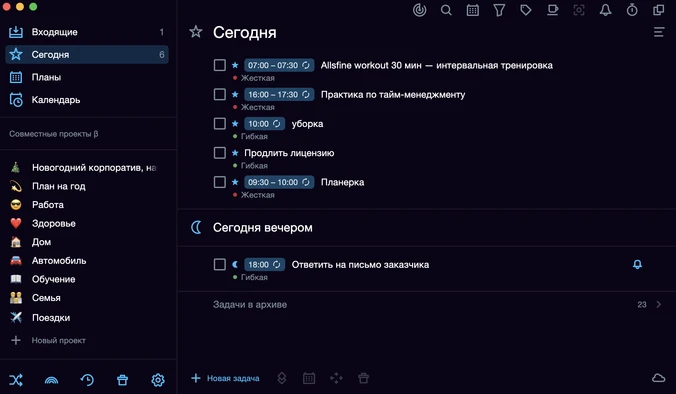Screen dimensions: 676x394
Task: Click the reminder bell on Ответить на письмо
Action: point(637,264)
